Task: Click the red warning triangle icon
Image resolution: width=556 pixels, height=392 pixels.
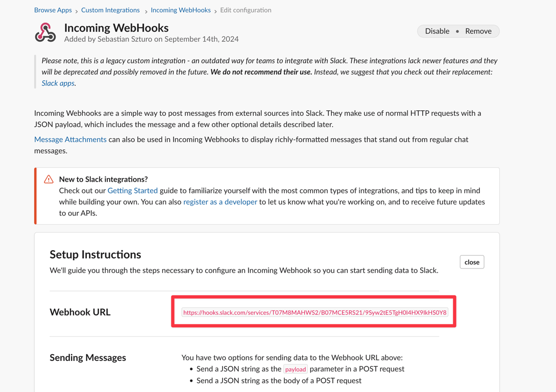Action: 49,179
